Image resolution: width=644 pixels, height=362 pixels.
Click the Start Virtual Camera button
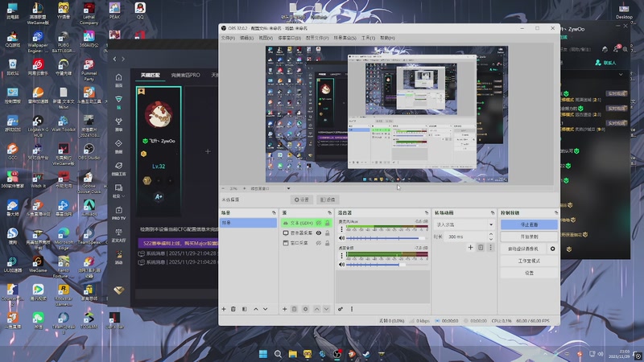(x=523, y=249)
